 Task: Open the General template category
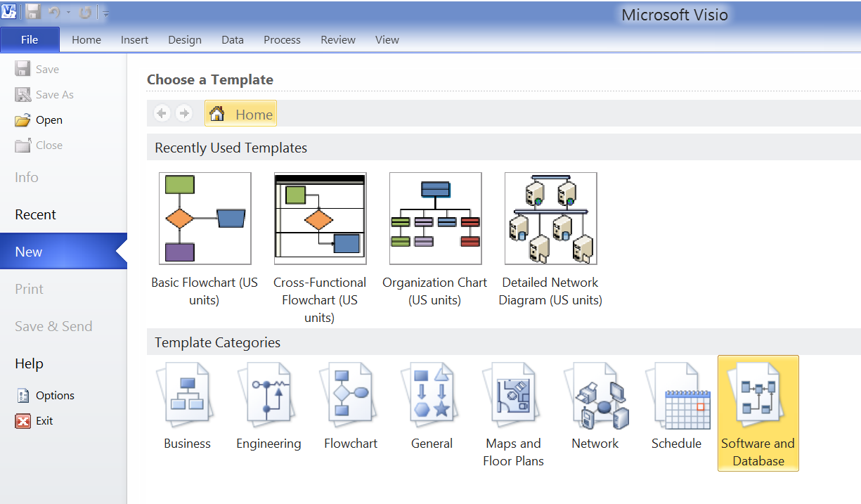click(x=432, y=406)
